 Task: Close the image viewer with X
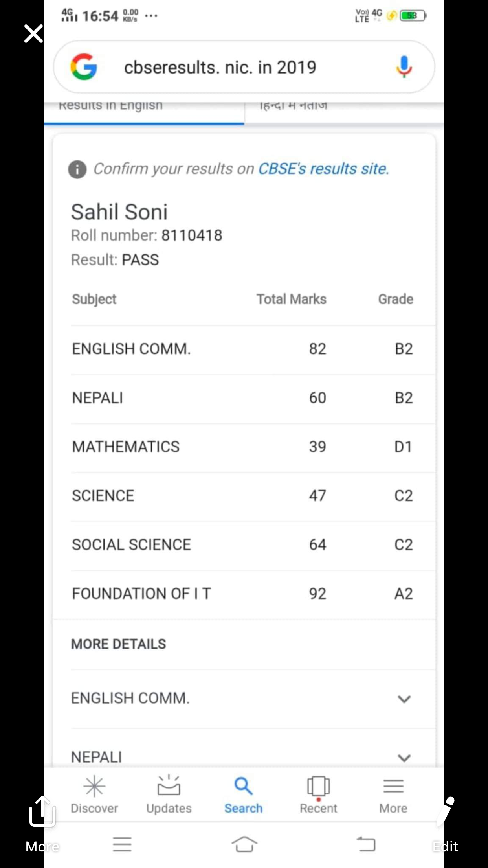coord(33,34)
